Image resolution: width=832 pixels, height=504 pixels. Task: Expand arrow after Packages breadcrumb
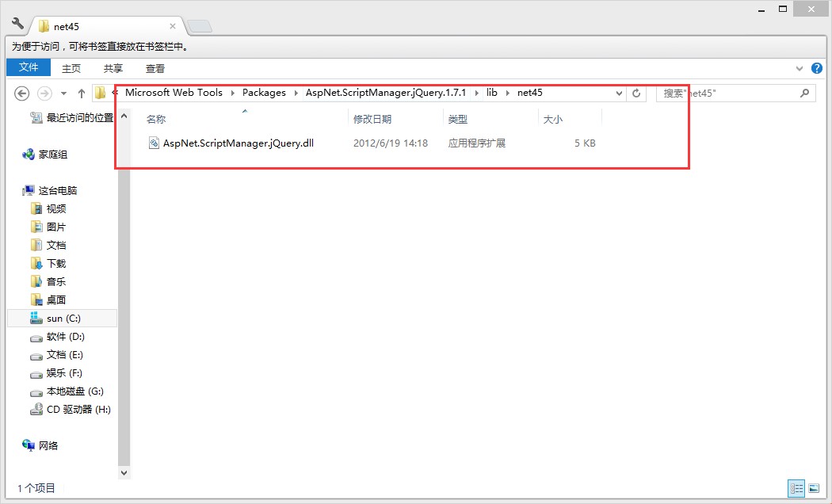click(296, 93)
